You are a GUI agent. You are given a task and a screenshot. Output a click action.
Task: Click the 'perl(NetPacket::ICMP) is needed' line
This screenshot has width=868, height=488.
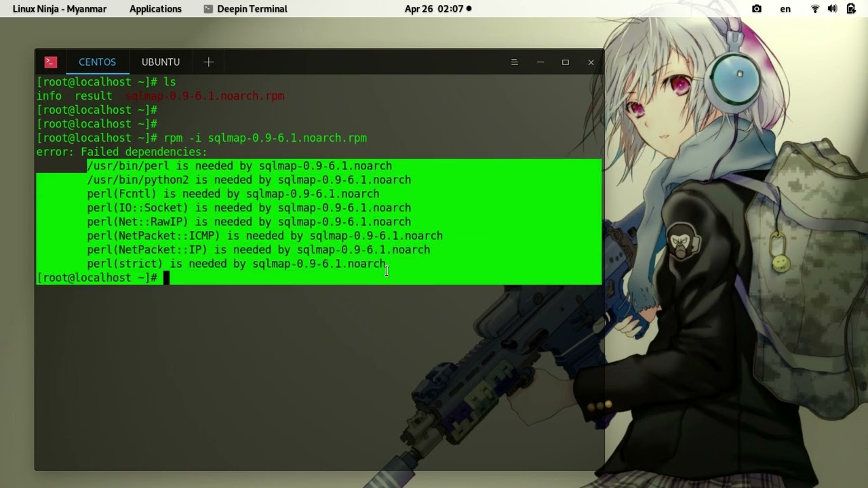point(265,236)
